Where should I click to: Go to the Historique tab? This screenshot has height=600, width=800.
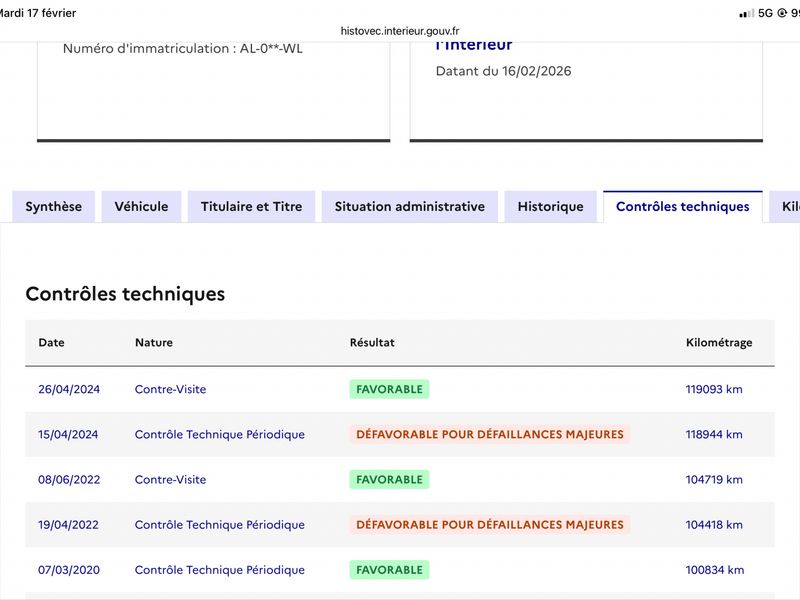click(550, 207)
